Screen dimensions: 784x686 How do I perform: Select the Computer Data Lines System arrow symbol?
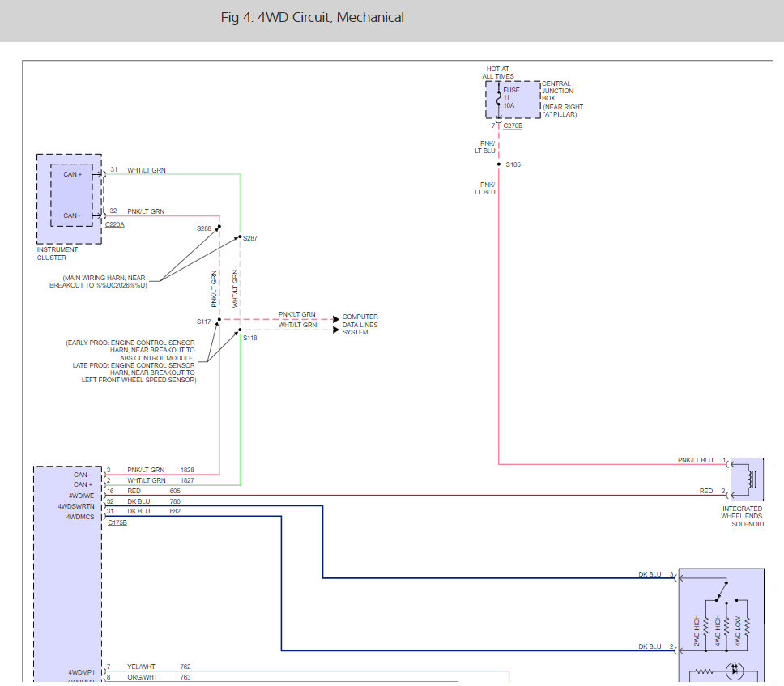point(334,321)
